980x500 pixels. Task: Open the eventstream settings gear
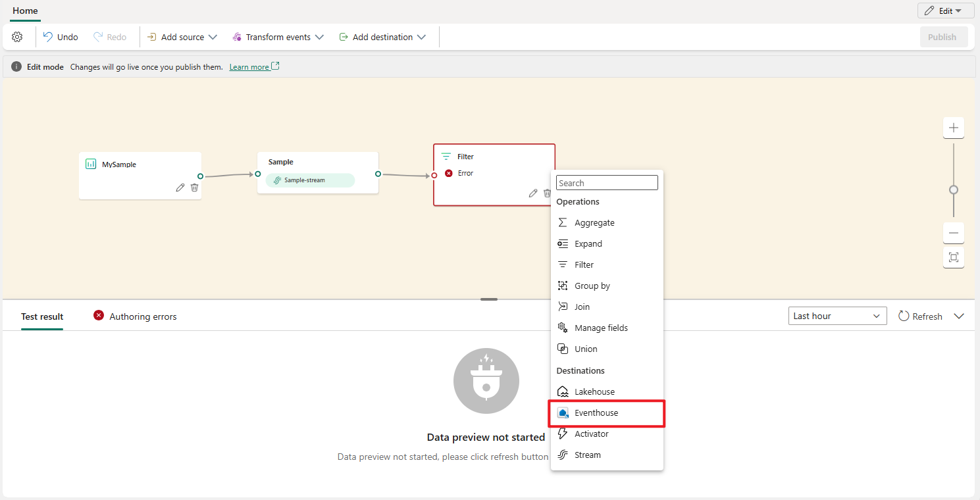tap(17, 36)
